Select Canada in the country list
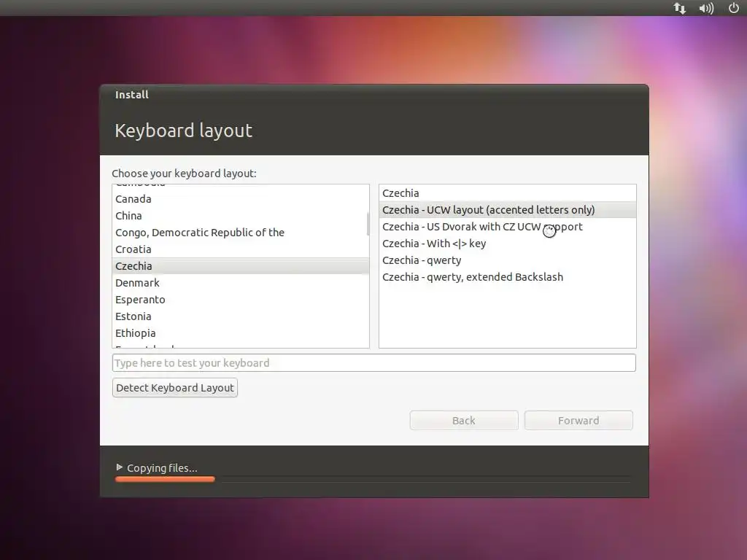Screen dimensions: 747x560 coord(241,199)
